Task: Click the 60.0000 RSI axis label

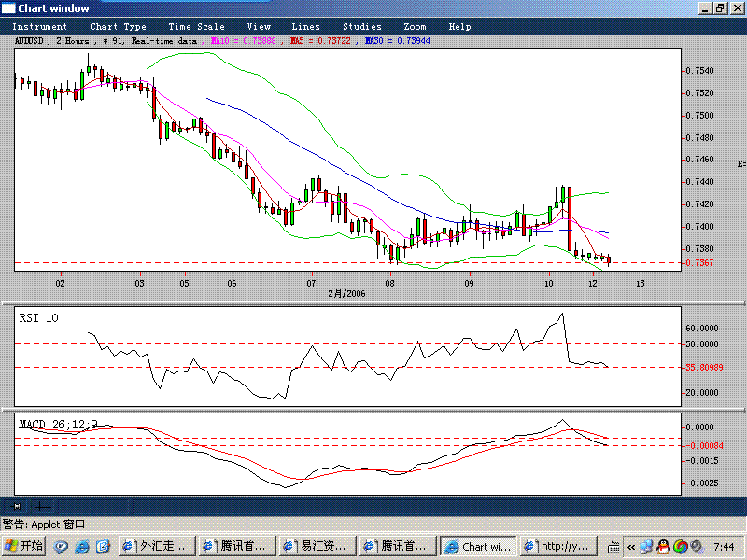Action: pyautogui.click(x=702, y=329)
